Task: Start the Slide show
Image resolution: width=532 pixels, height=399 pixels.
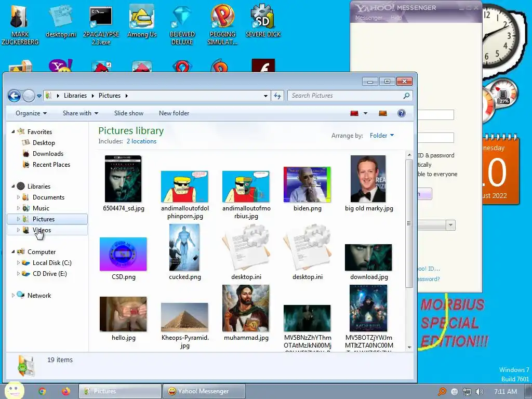Action: (x=129, y=113)
